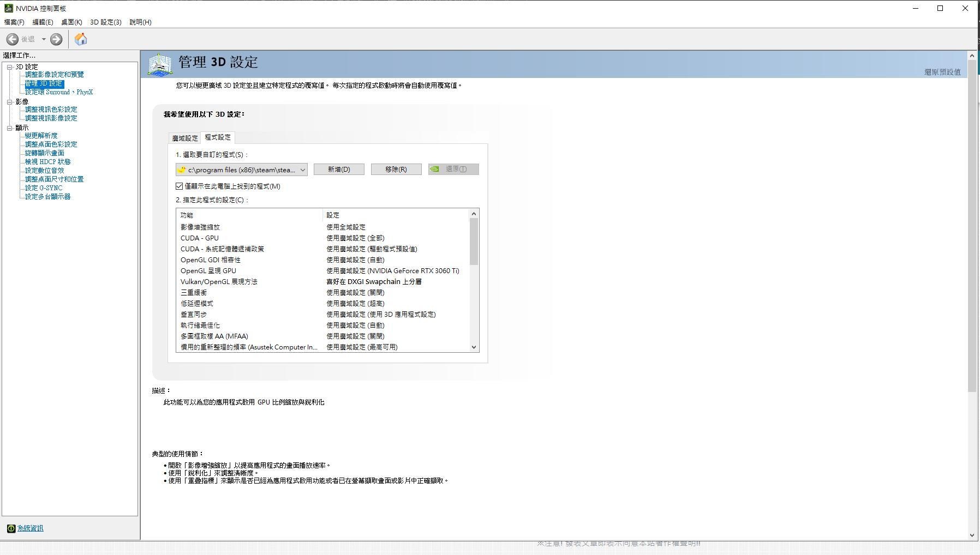Image resolution: width=980 pixels, height=555 pixels.
Task: Open 調整視訊色彩設定 in the tree
Action: coord(51,110)
